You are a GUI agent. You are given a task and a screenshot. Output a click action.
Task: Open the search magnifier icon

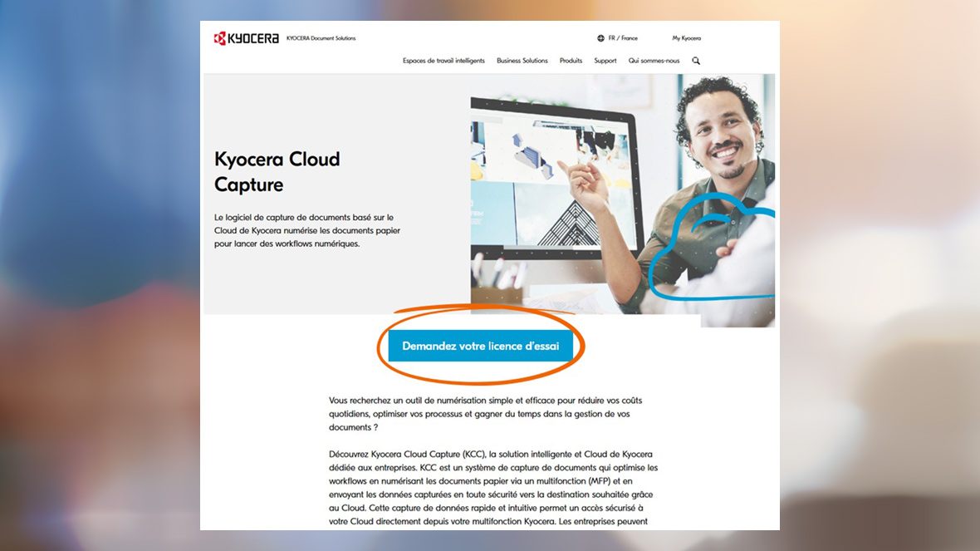click(x=696, y=61)
